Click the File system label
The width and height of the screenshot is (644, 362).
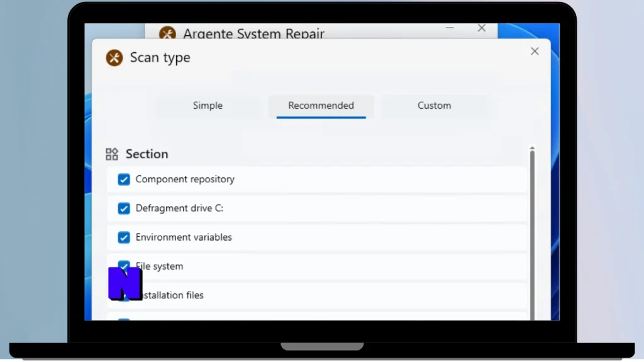tap(159, 266)
